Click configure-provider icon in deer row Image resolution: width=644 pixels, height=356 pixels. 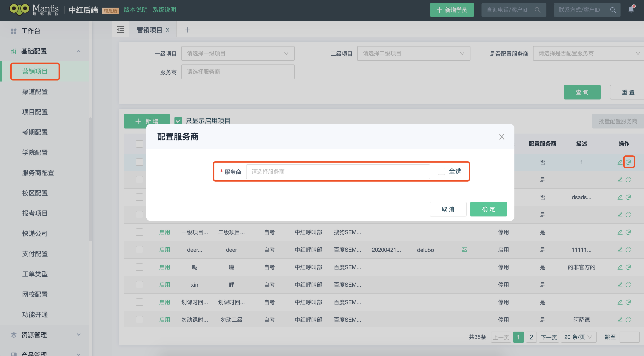coord(628,250)
